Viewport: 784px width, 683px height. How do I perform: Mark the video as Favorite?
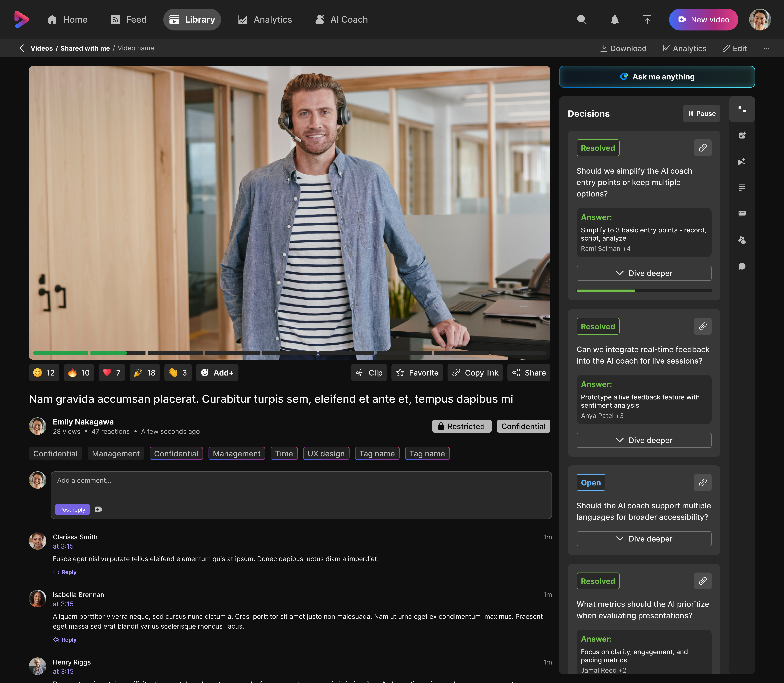pyautogui.click(x=417, y=373)
